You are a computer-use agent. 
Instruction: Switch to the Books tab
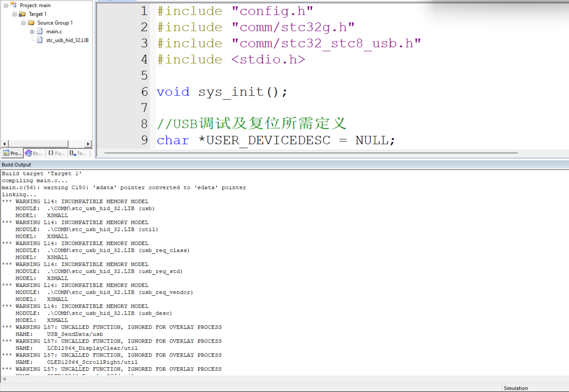(x=34, y=153)
